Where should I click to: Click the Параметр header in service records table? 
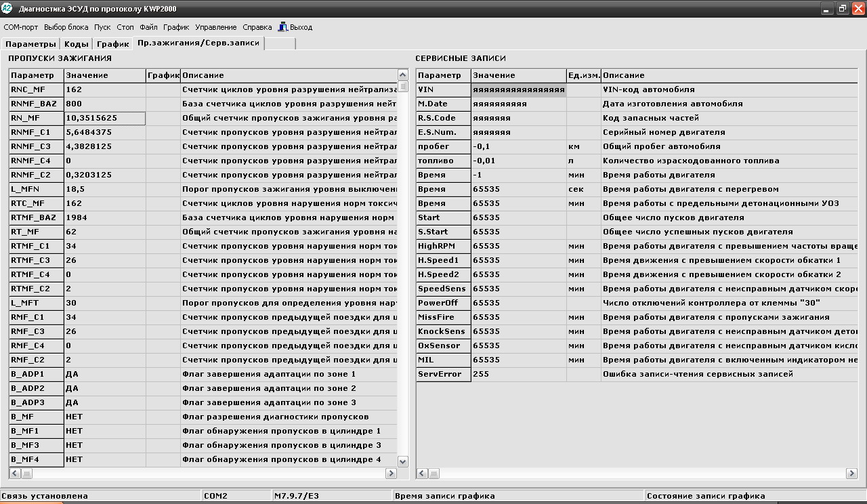click(x=444, y=75)
